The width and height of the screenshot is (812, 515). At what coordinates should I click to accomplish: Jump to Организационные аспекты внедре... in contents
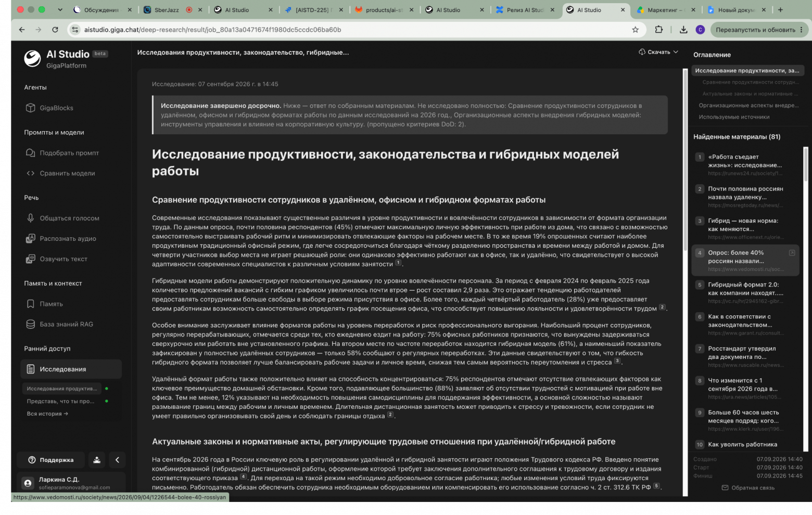(748, 106)
